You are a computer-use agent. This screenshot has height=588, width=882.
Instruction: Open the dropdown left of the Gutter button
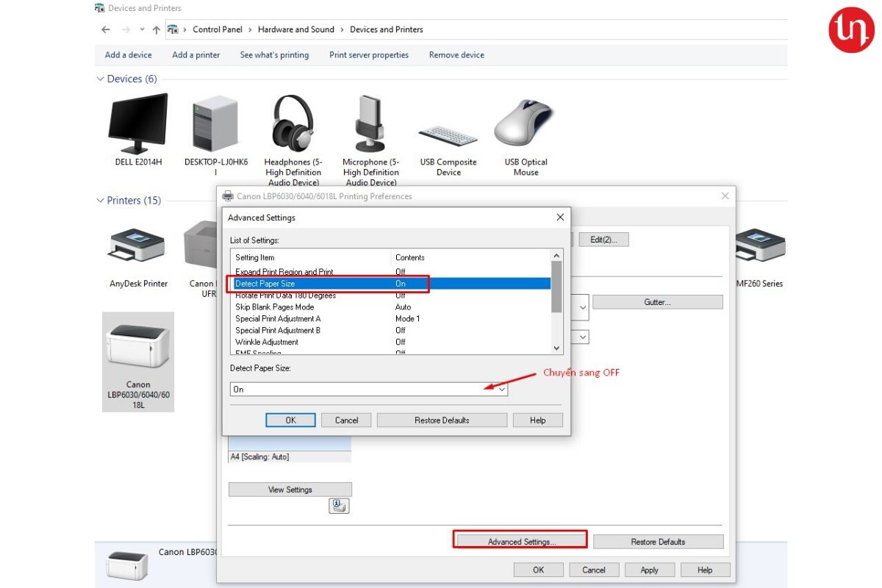(x=583, y=307)
